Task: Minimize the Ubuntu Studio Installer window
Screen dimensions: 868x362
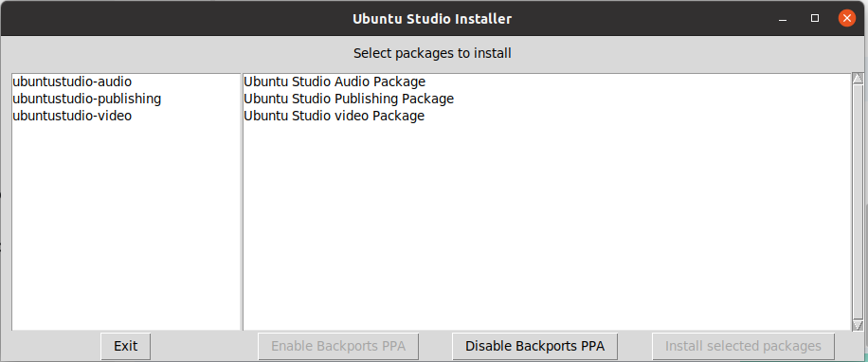Action: (x=782, y=19)
